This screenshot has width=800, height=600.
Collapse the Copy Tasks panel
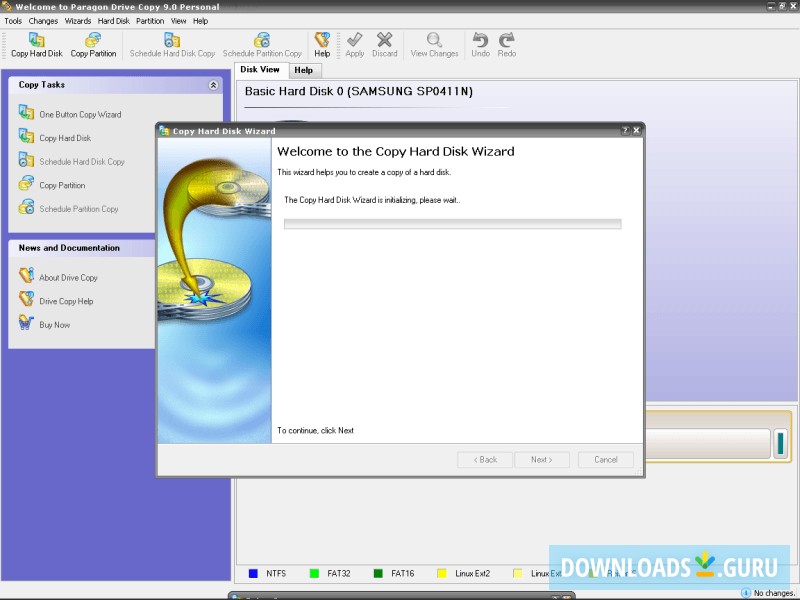[213, 86]
